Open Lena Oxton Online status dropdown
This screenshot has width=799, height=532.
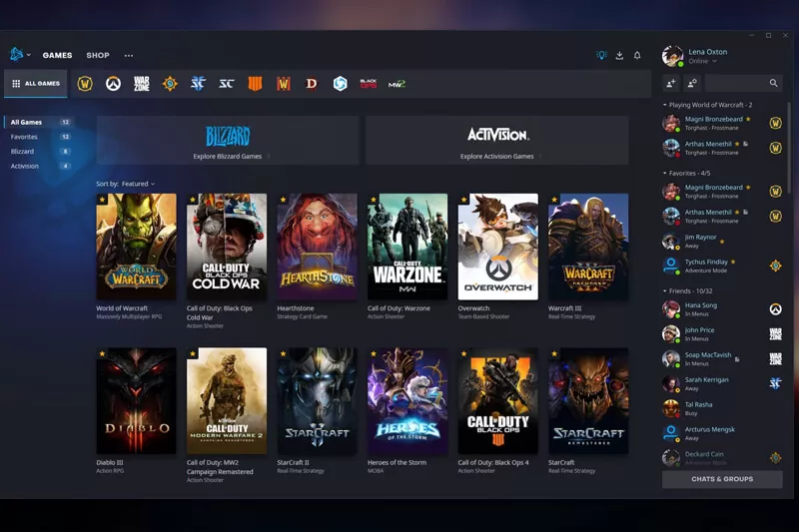click(703, 61)
